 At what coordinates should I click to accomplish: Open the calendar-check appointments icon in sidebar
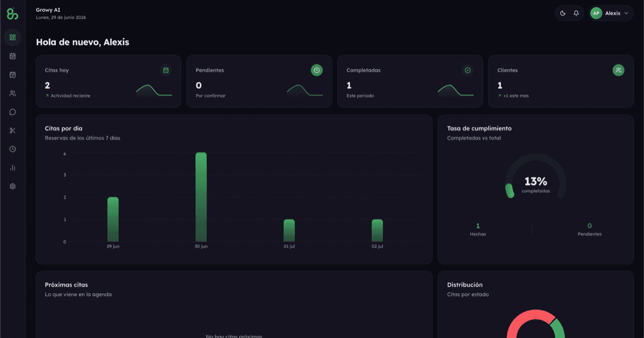tap(13, 75)
